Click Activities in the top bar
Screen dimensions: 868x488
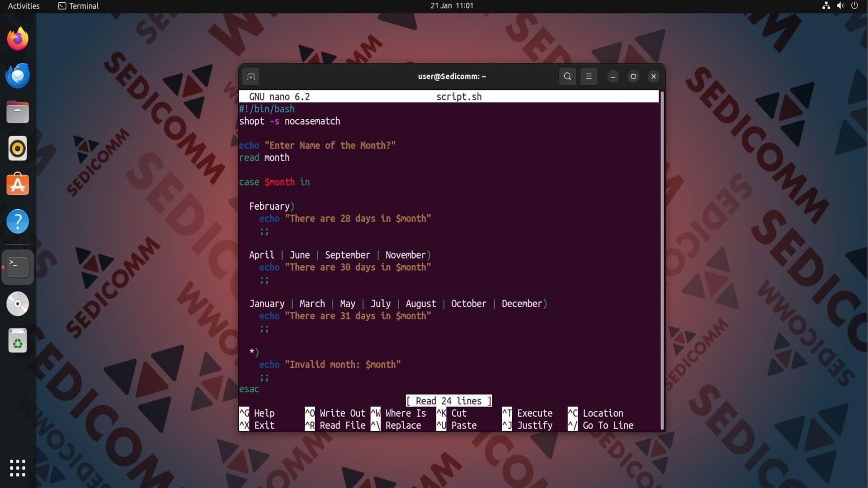point(24,6)
